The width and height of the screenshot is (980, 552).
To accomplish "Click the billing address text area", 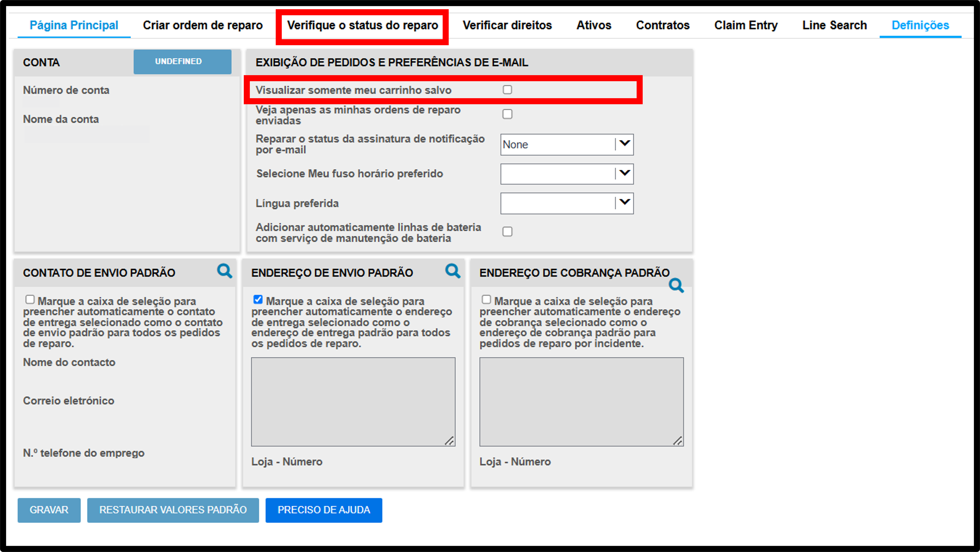I will click(581, 402).
